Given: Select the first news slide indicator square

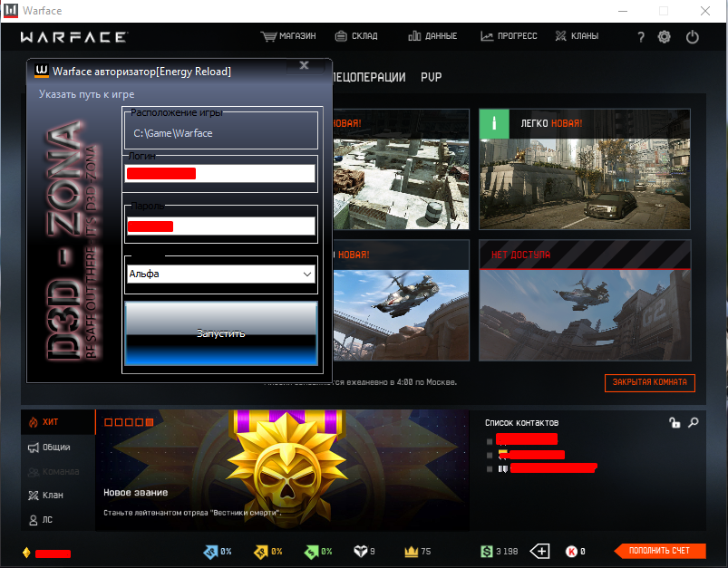Looking at the screenshot, I should coord(108,422).
